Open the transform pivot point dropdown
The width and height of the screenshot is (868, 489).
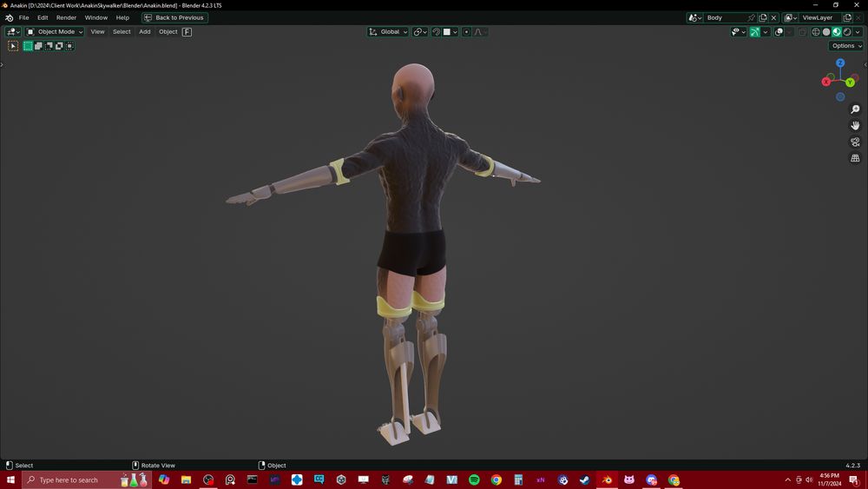point(420,32)
